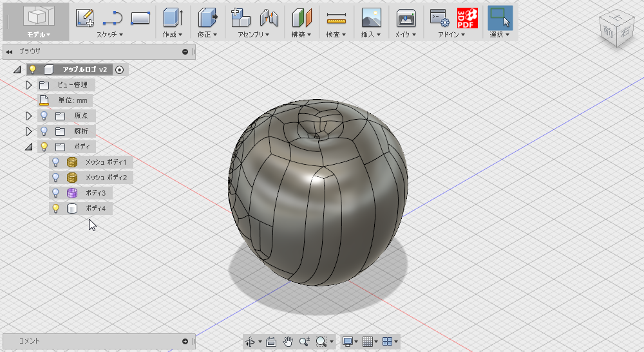Open the 3D PDF add-in icon
The width and height of the screenshot is (644, 352).
coord(468,19)
